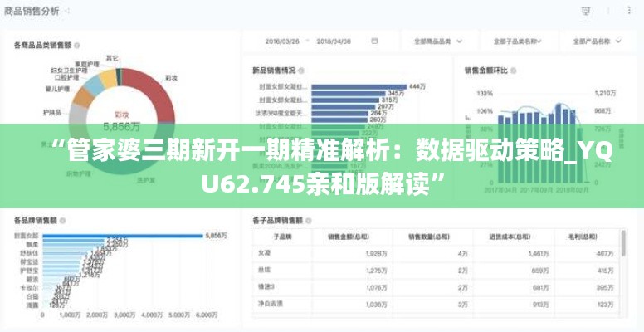
Task: Sort by 子品牌 column header
Action: [282, 237]
